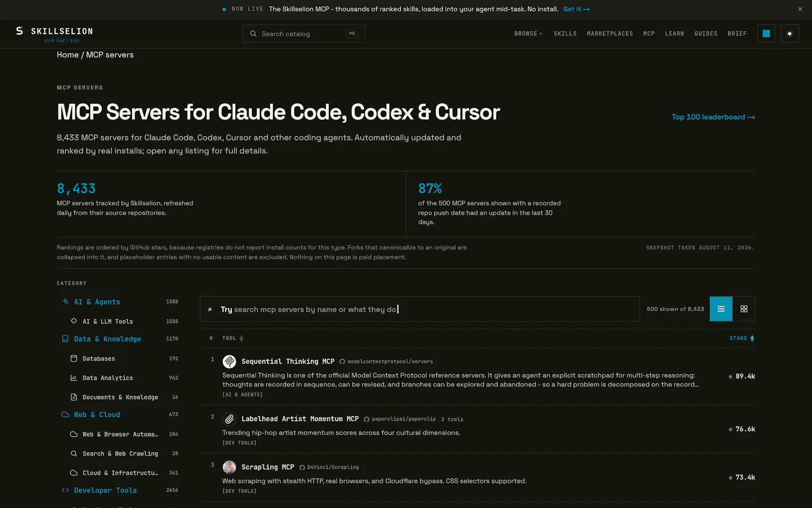This screenshot has width=812, height=508.
Task: Open the Marketplaces nav item
Action: coord(610,34)
